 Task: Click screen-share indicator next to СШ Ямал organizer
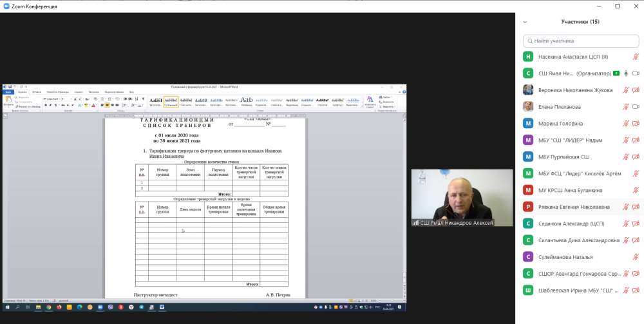tap(616, 73)
